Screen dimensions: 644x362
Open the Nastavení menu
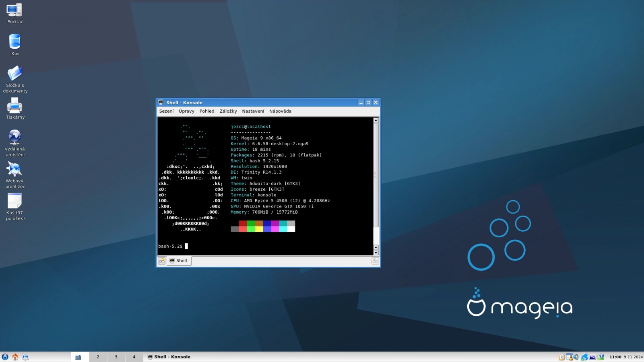point(253,111)
